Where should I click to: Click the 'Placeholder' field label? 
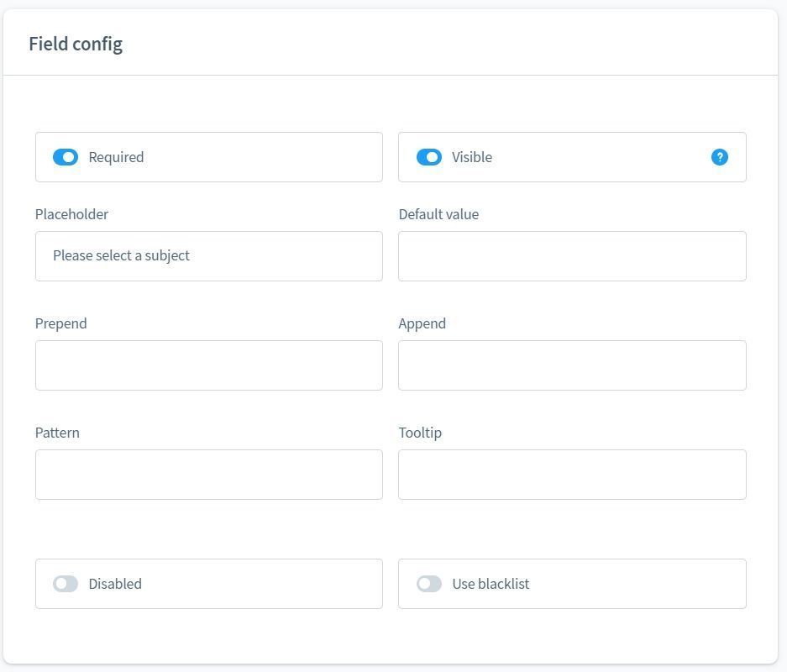(x=71, y=214)
